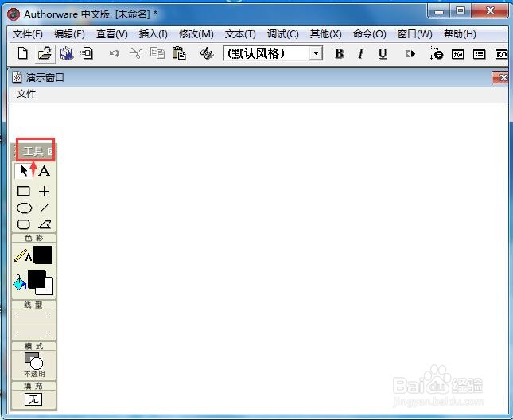Open the 编辑(E) menu
This screenshot has height=420, width=513.
69,34
